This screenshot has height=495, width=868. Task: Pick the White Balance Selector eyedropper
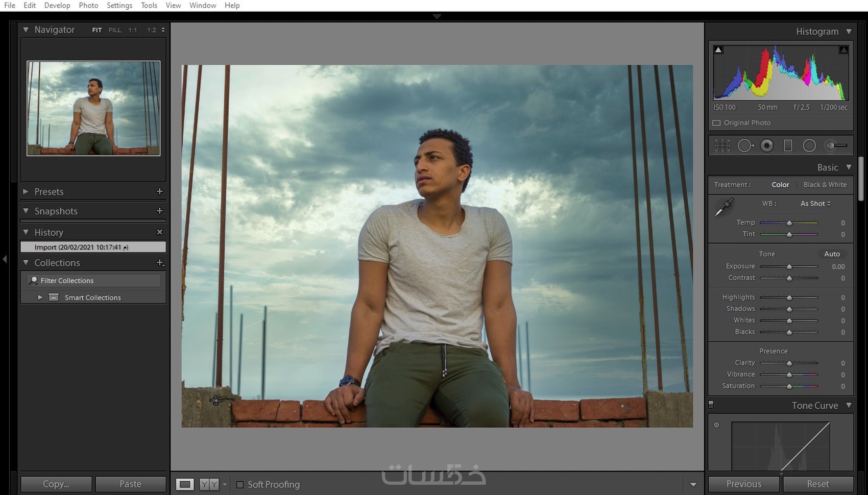(x=724, y=207)
